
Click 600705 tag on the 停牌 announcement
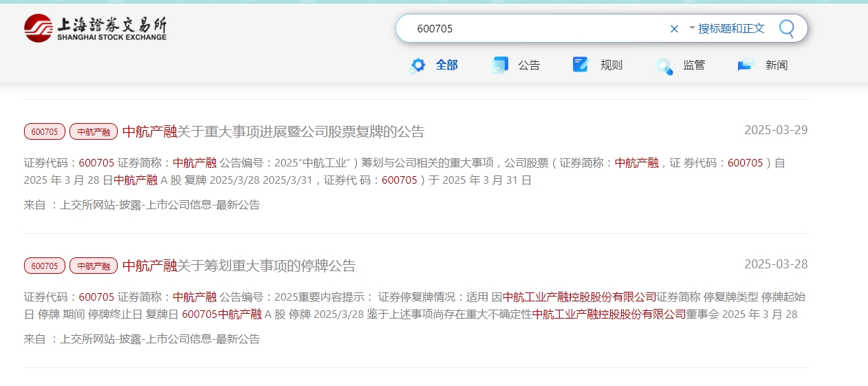(x=45, y=266)
